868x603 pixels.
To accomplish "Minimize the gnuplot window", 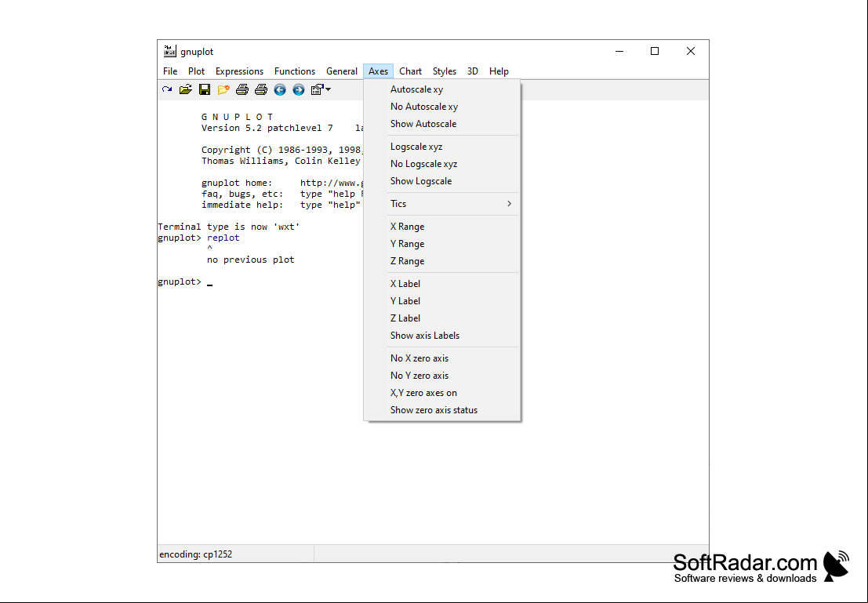I will pyautogui.click(x=619, y=51).
